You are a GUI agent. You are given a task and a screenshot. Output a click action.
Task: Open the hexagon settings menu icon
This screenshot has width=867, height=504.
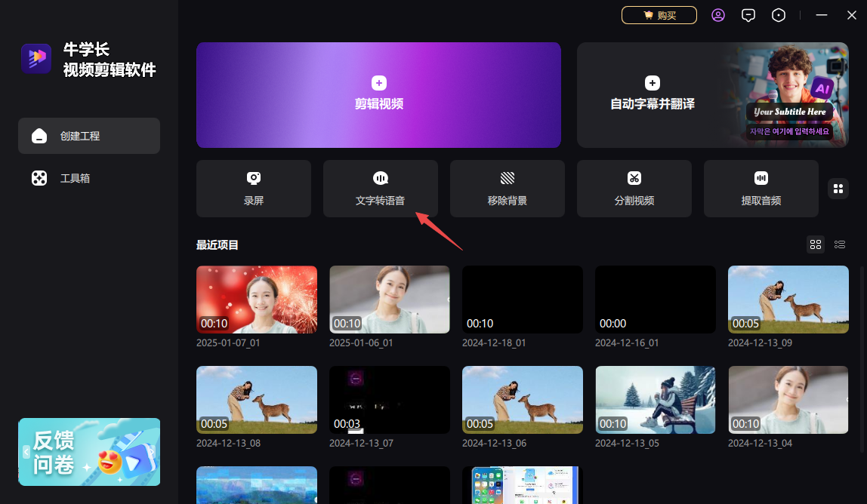coord(779,15)
